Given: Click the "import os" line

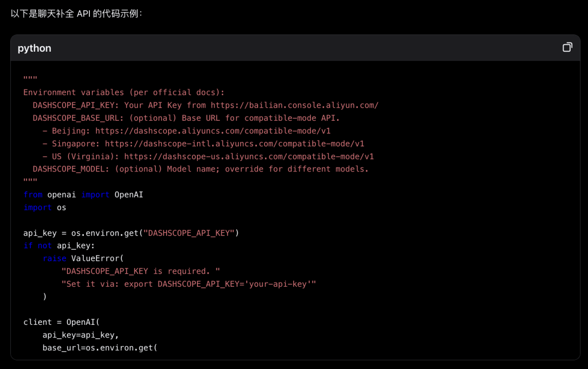Looking at the screenshot, I should click(45, 207).
